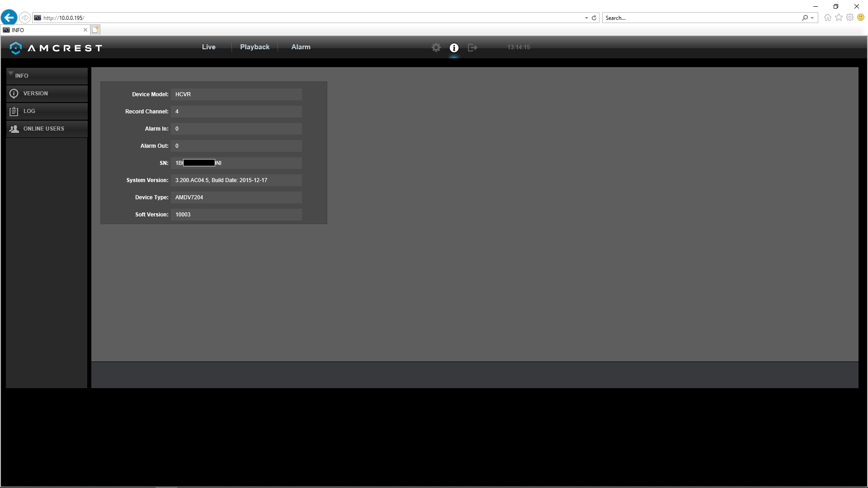The height and width of the screenshot is (488, 868).
Task: Open a new browser tab
Action: (95, 30)
